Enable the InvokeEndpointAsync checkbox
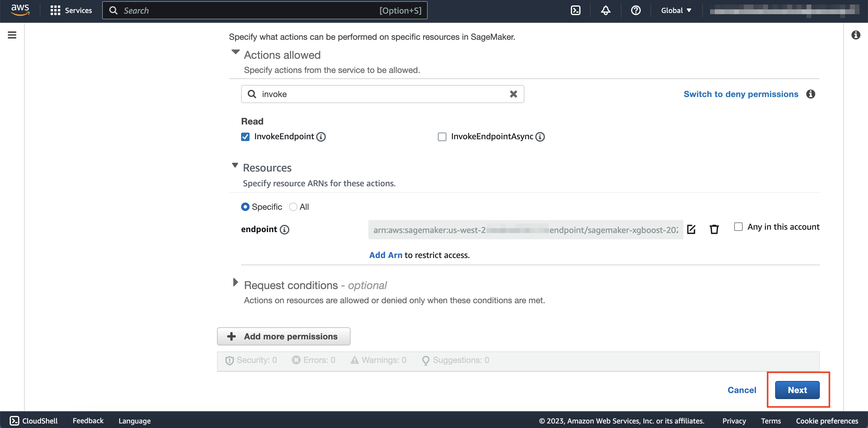This screenshot has height=428, width=868. (442, 137)
